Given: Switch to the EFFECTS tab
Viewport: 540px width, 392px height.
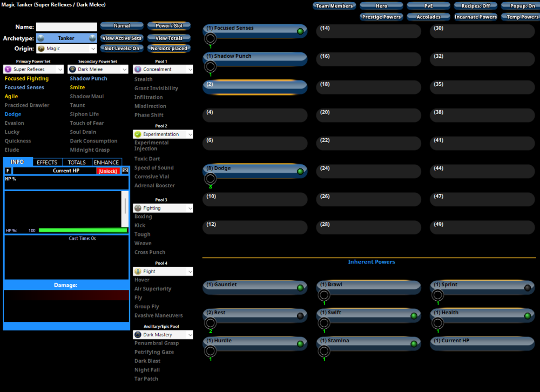Looking at the screenshot, I should click(x=47, y=162).
